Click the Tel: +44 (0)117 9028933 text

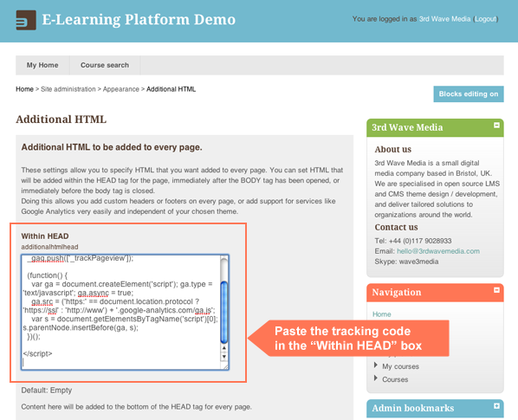(413, 241)
